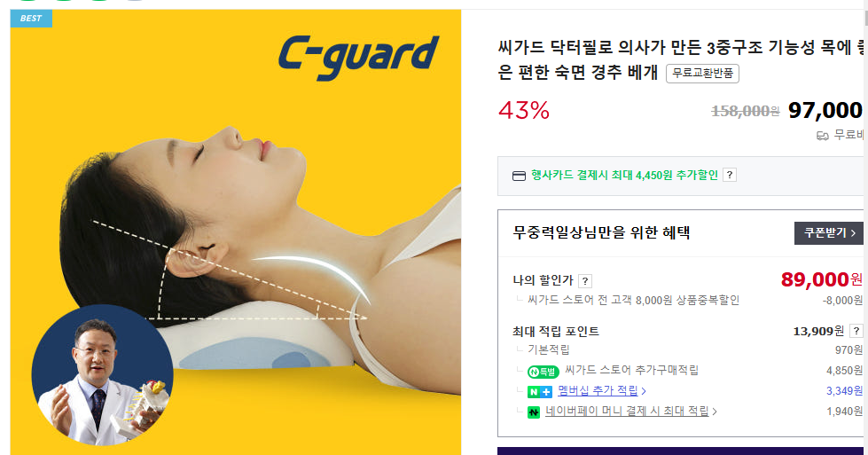Click the N+ membership badge icon
868x455 pixels.
coord(540,392)
